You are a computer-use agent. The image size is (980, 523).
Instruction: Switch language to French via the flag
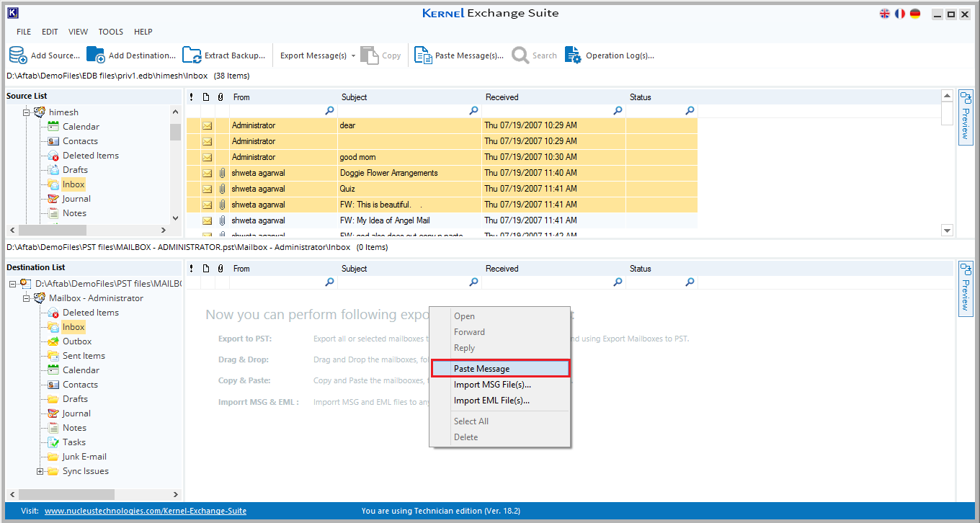[900, 14]
